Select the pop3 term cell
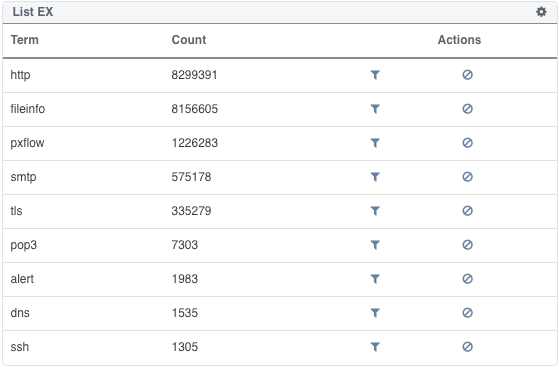This screenshot has height=367, width=559. [x=24, y=245]
